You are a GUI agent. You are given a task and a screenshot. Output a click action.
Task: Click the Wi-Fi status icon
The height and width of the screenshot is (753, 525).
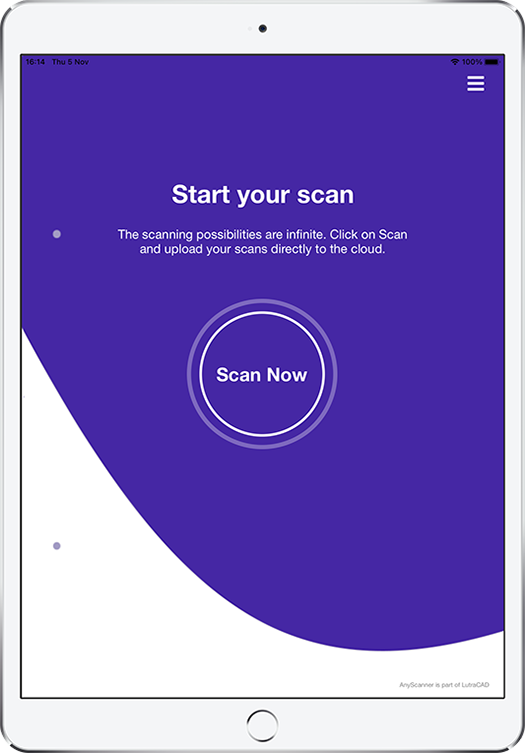tap(454, 62)
